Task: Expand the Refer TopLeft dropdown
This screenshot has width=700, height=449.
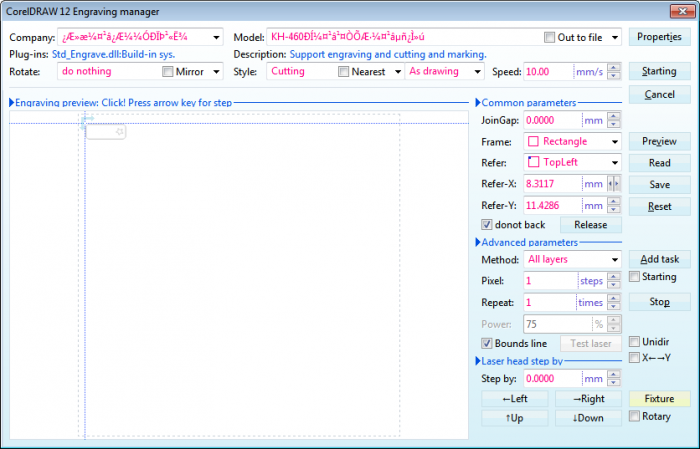Action: [x=615, y=162]
